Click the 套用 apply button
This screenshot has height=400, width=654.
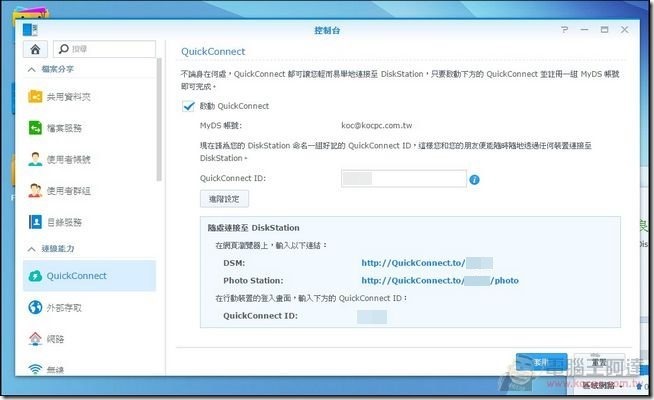point(541,362)
